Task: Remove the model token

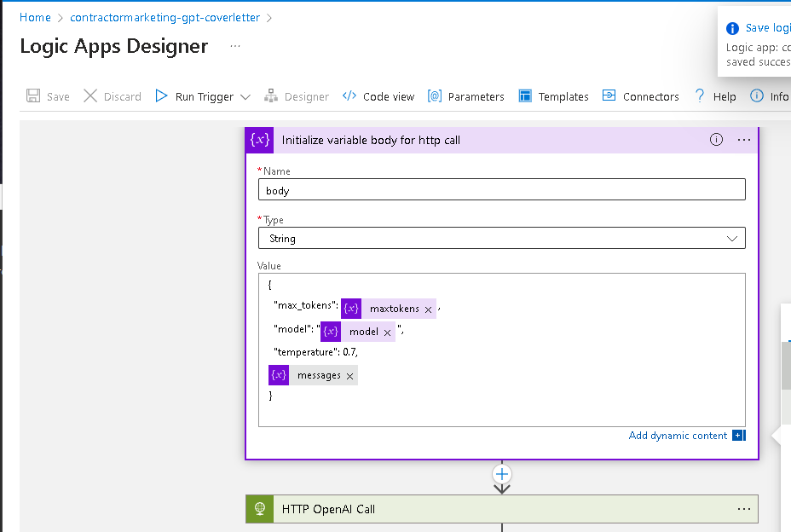Action: tap(388, 332)
